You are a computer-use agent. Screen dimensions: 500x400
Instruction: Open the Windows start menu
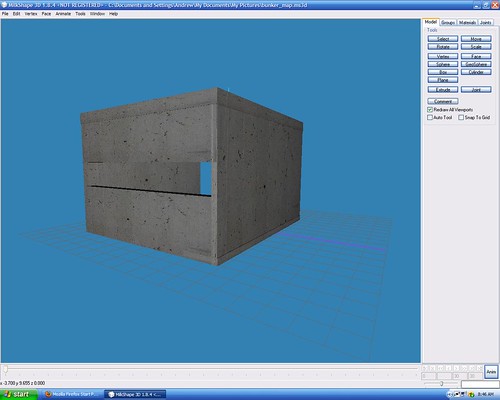click(19, 394)
